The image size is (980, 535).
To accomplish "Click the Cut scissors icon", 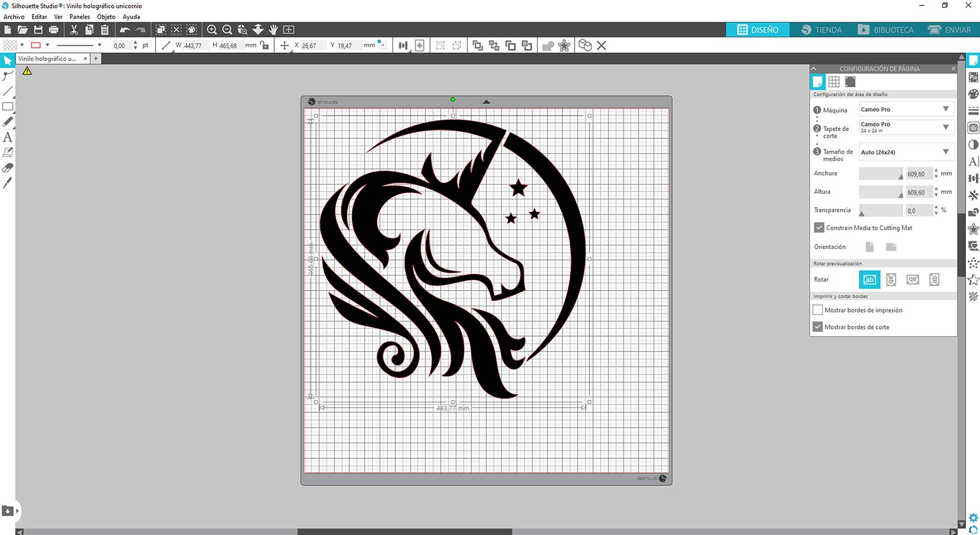I will click(74, 30).
